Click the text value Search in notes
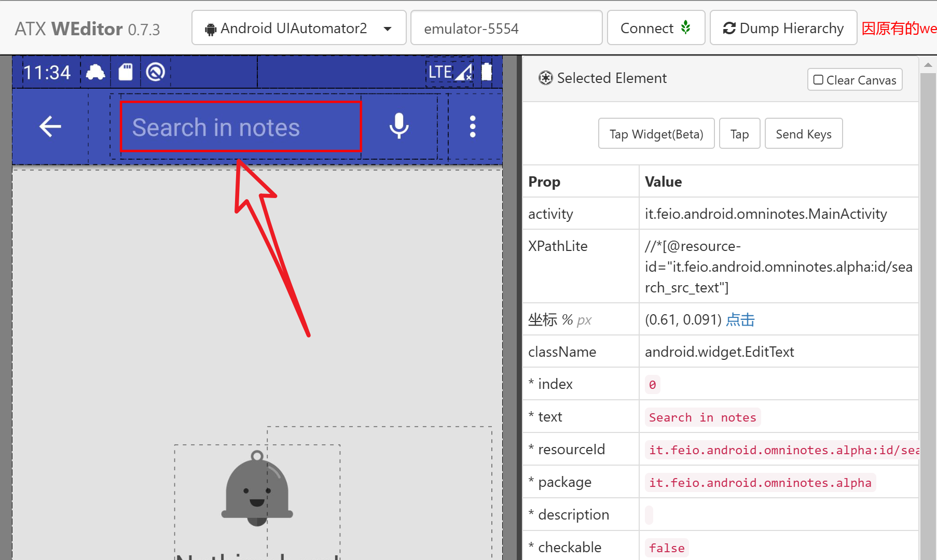Viewport: 937px width, 560px height. (702, 417)
